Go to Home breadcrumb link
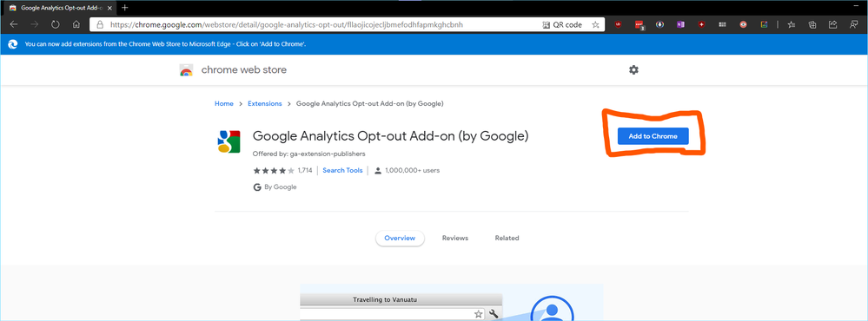This screenshot has width=868, height=321. click(223, 103)
